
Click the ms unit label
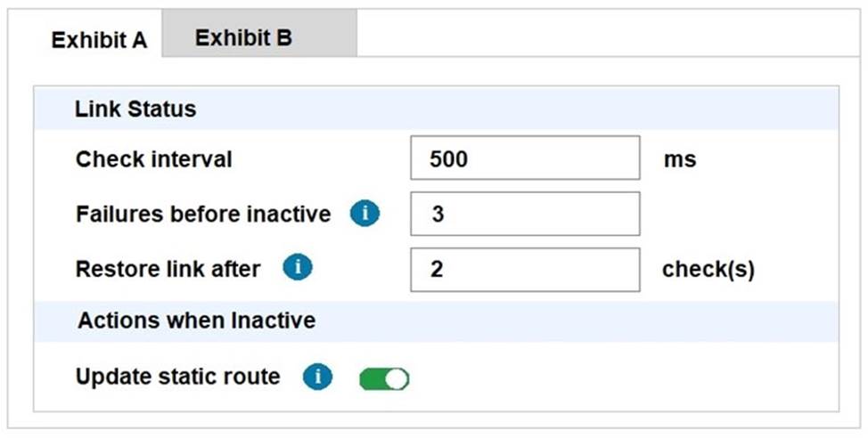click(x=679, y=160)
